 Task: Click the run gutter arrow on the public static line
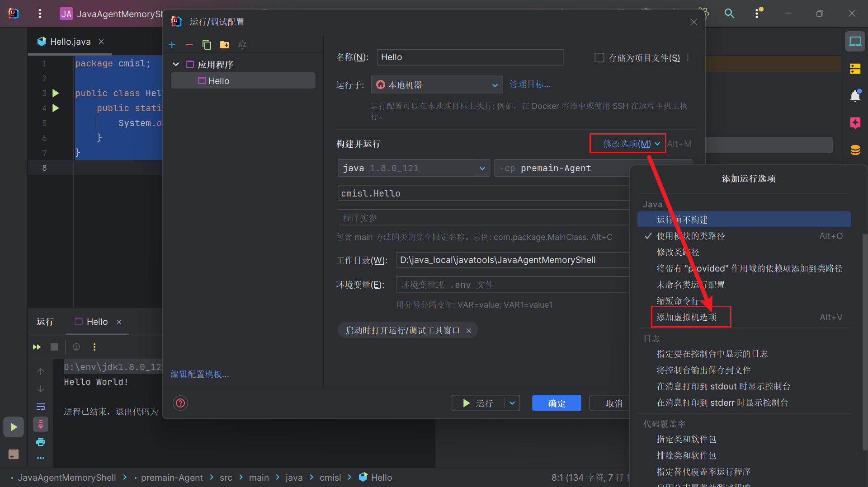[56, 108]
